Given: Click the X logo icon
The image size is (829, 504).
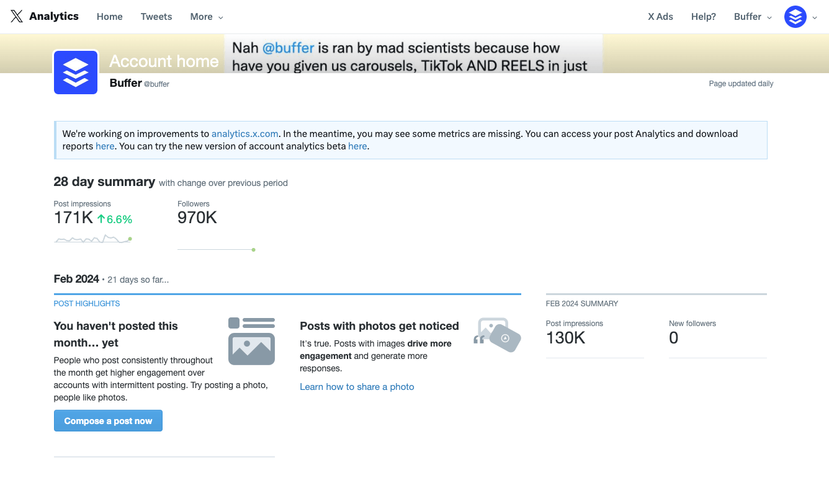Looking at the screenshot, I should (17, 17).
